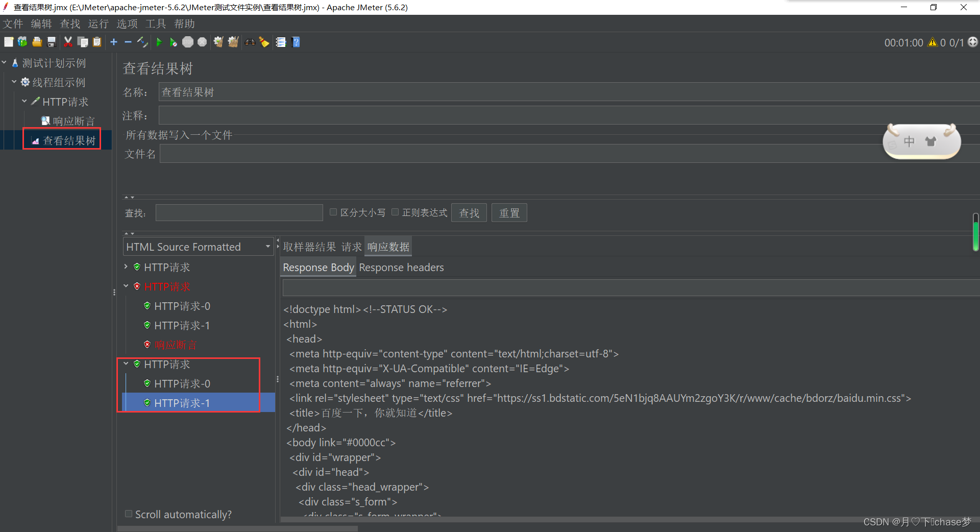Screen dimensions: 980x532
Task: Paste with the clipboard icon
Action: coord(97,42)
